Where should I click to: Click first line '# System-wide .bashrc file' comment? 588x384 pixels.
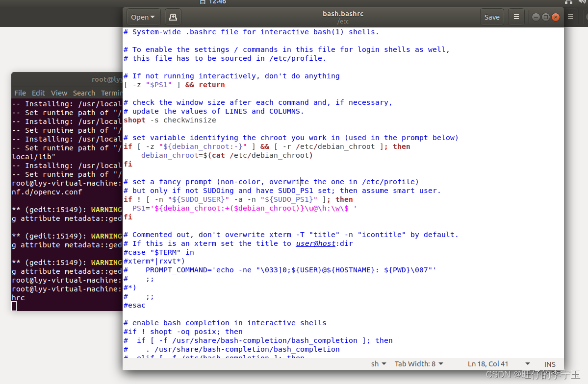251,32
